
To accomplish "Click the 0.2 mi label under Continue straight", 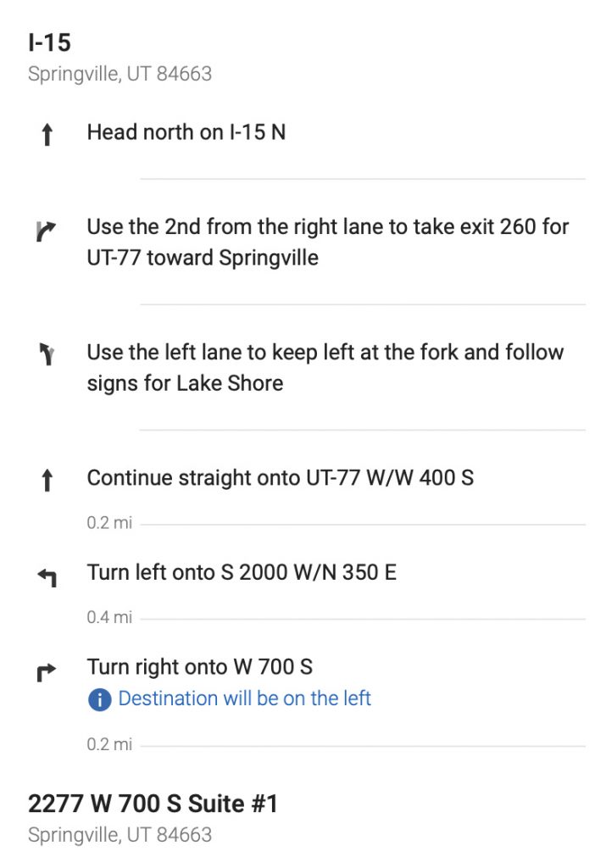I will click(109, 523).
